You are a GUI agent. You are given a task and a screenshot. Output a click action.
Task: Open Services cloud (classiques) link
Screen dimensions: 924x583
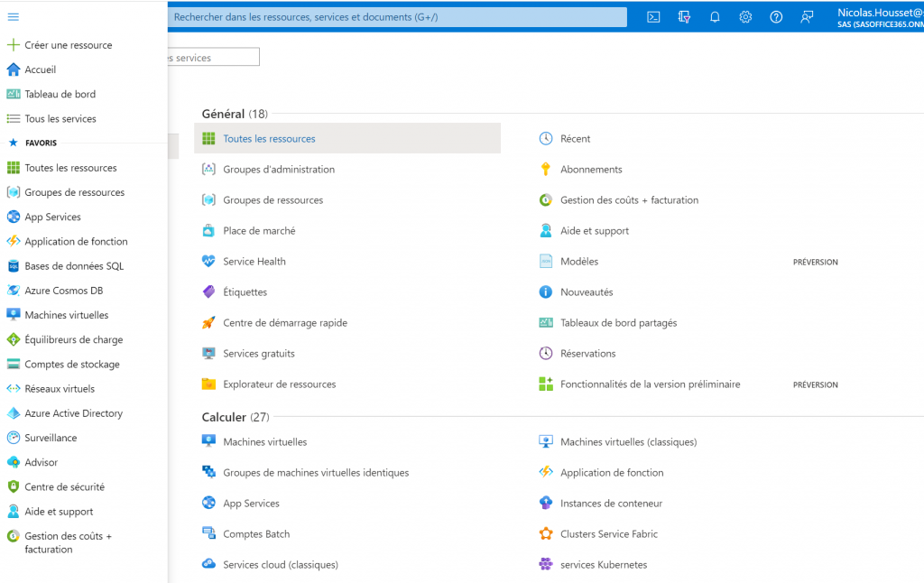(281, 565)
